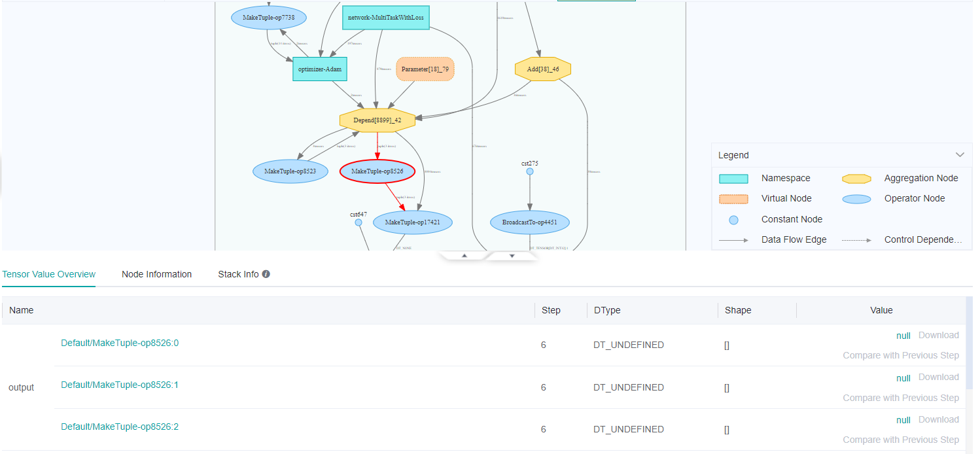
Task: Open the Default/MakeTuple-op8526:1 tensor link
Action: (120, 385)
